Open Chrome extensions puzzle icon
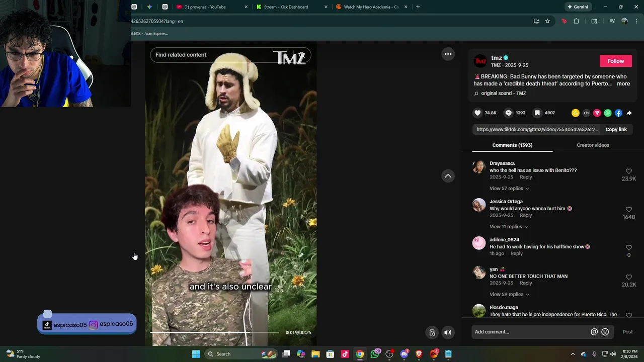 pyautogui.click(x=577, y=21)
